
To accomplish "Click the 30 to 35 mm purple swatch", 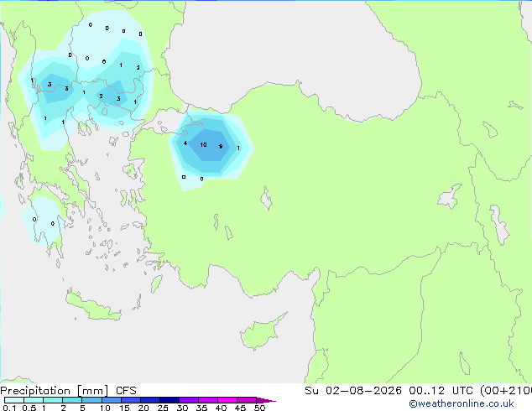I will click(188, 400).
